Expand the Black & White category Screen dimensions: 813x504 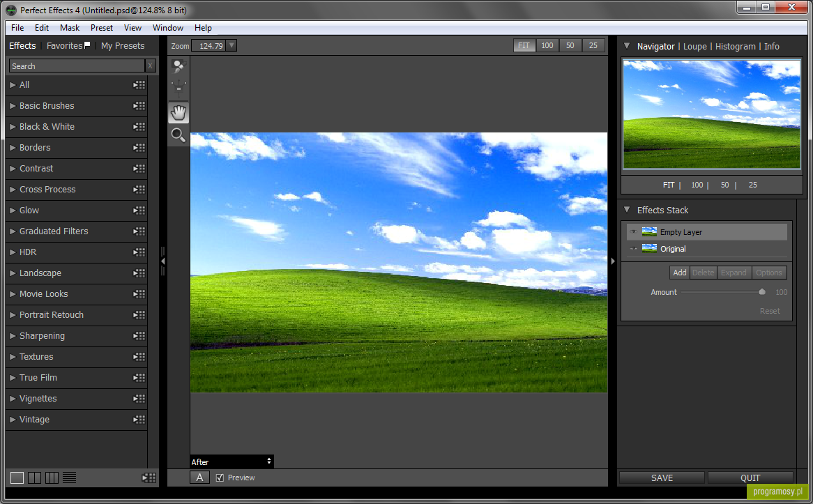[x=13, y=126]
